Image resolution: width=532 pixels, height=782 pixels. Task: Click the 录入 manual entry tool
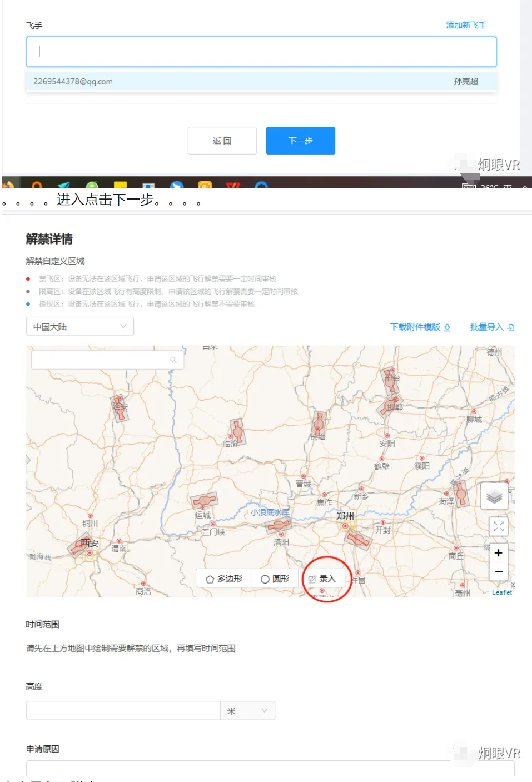coord(322,579)
